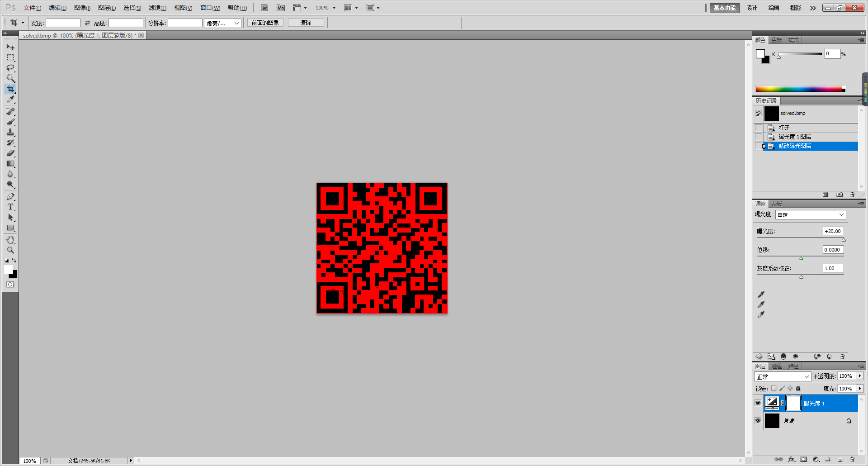The width and height of the screenshot is (868, 466).
Task: Click the color spectrum ramp
Action: pos(800,89)
